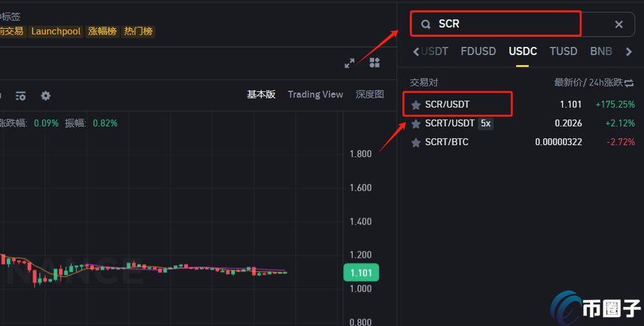The height and width of the screenshot is (326, 644).
Task: Switch to the BNB quote tab
Action: (x=601, y=51)
